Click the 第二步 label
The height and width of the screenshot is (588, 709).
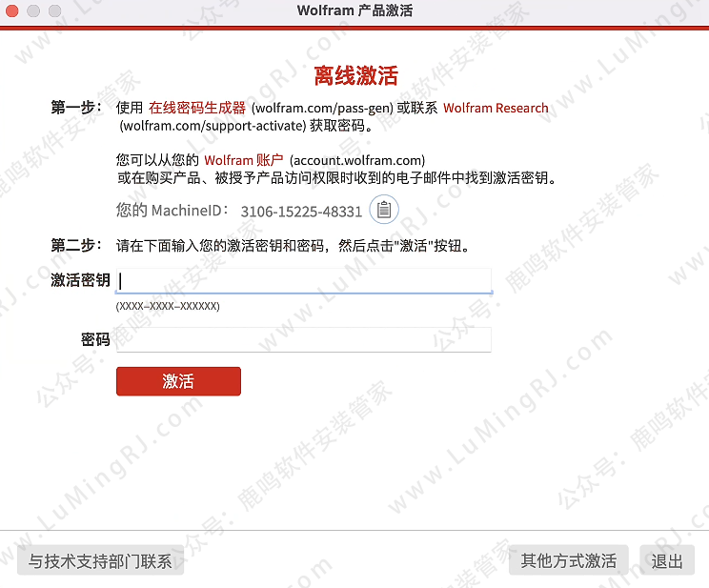pyautogui.click(x=76, y=246)
